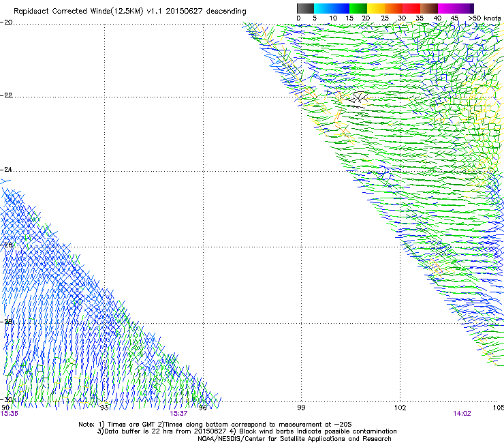Click the latitude label '-24'
The width and height of the screenshot is (504, 443).
6,169
